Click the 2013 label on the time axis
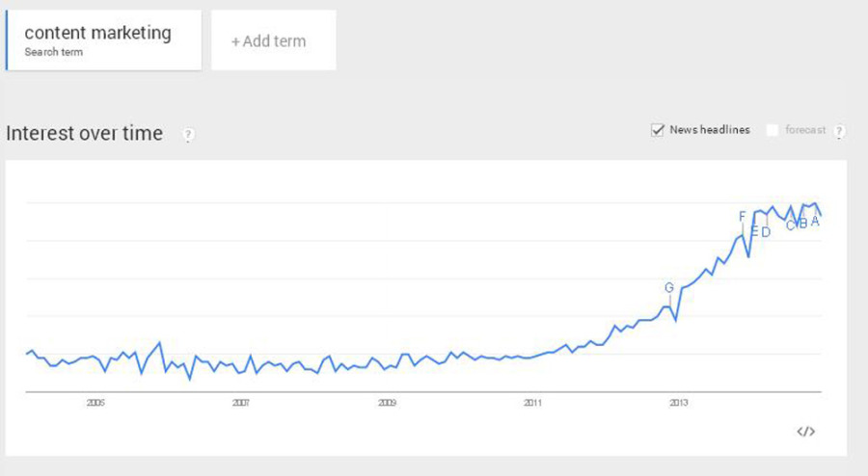 click(678, 403)
